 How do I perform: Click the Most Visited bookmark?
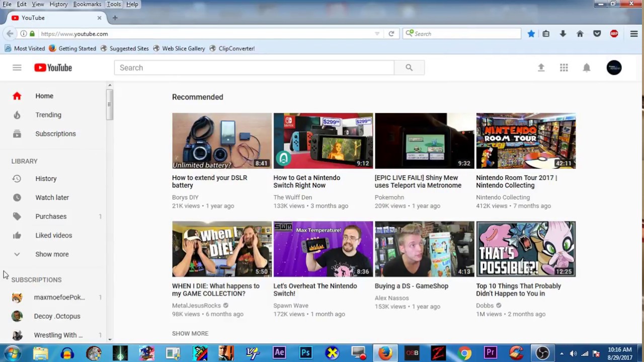(25, 48)
